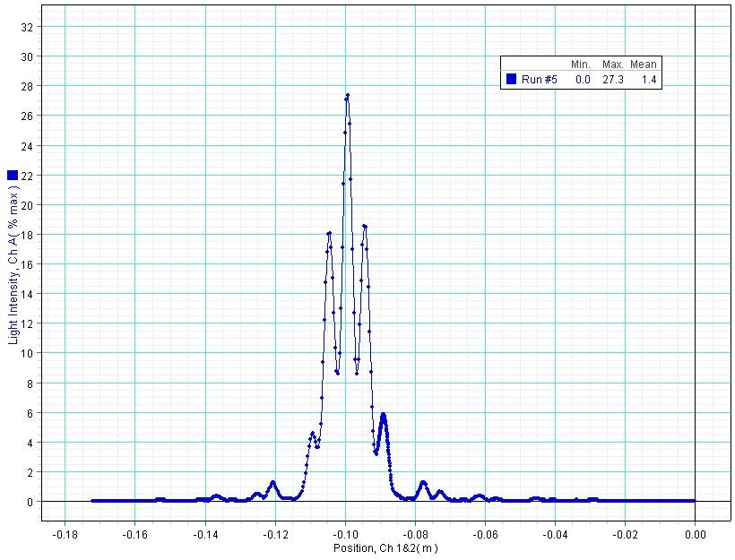This screenshot has width=735, height=560.
Task: Click the 16 y-axis tick label
Action: coord(28,264)
